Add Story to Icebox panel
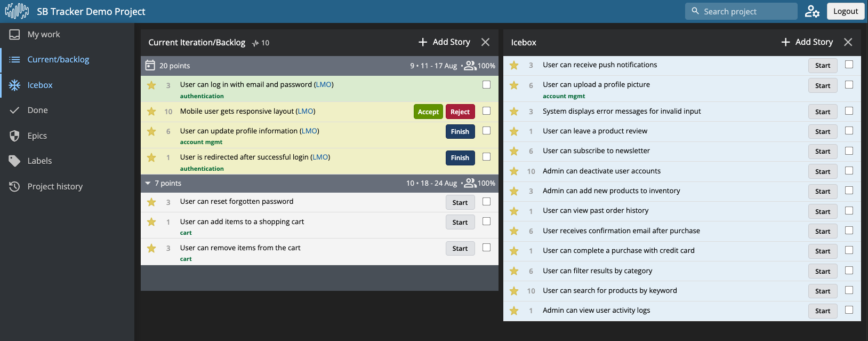The image size is (868, 341). (807, 42)
